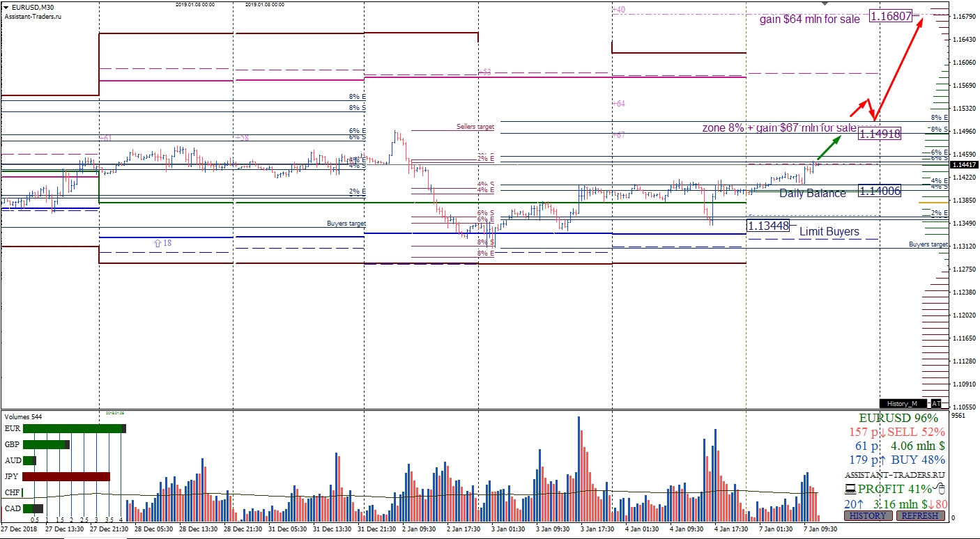The width and height of the screenshot is (980, 539).
Task: Click the GBP strength bar
Action: pyautogui.click(x=46, y=444)
